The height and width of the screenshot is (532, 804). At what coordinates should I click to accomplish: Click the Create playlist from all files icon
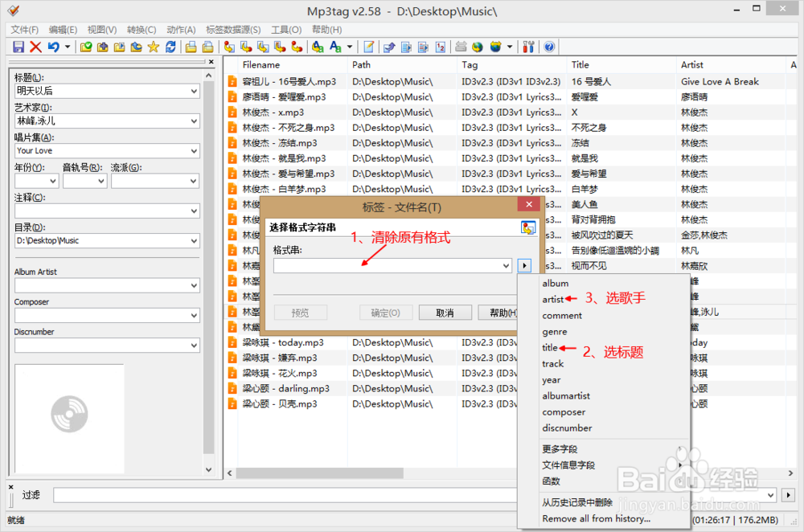[x=406, y=47]
